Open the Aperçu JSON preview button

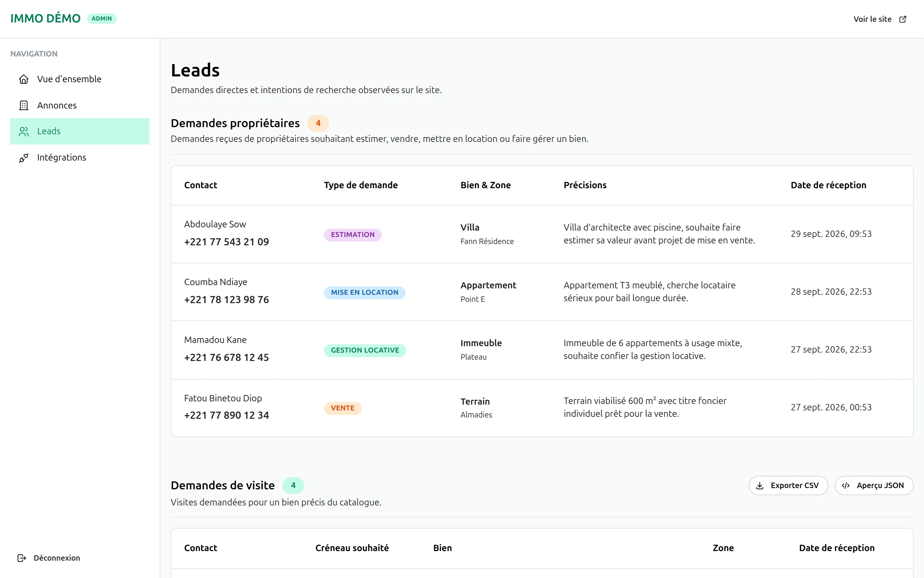point(874,486)
